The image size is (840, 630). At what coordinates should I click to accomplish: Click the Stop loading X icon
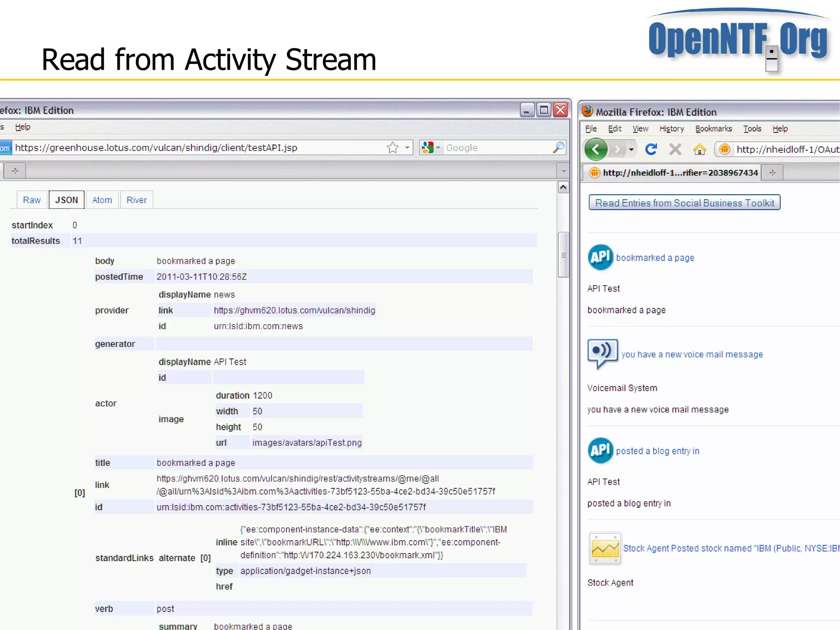point(675,149)
